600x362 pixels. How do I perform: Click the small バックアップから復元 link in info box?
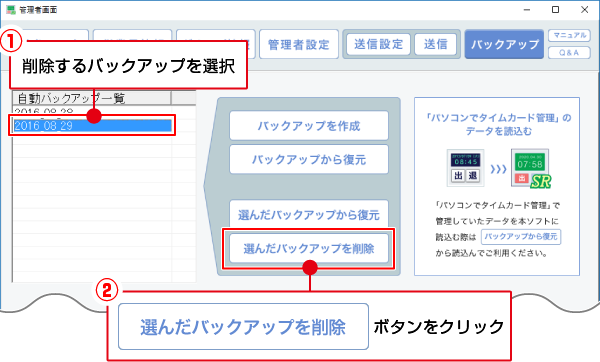(x=521, y=236)
